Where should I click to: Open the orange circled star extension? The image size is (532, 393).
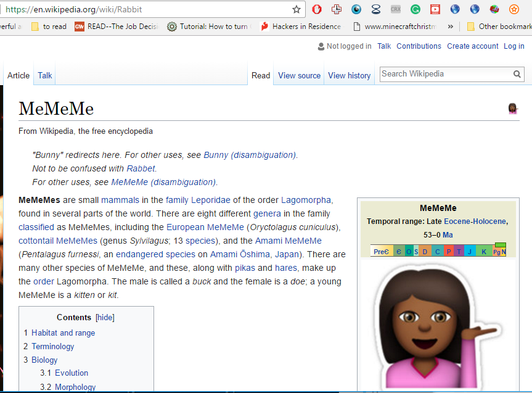pyautogui.click(x=514, y=9)
